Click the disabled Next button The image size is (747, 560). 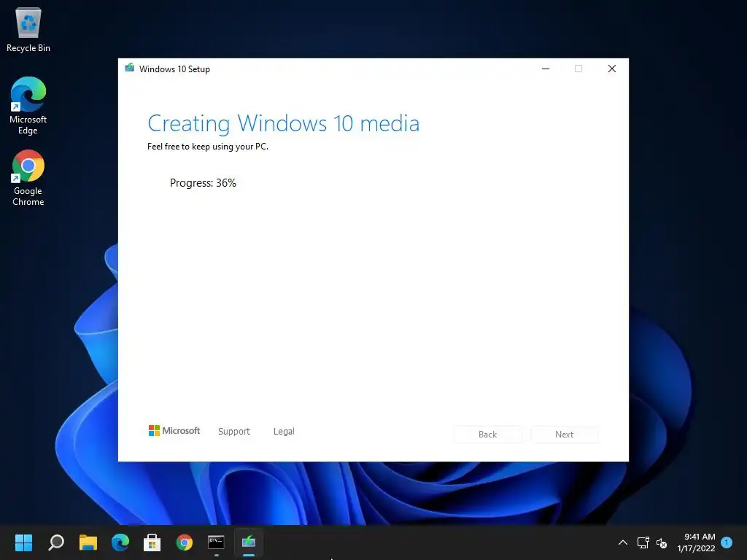click(x=565, y=435)
